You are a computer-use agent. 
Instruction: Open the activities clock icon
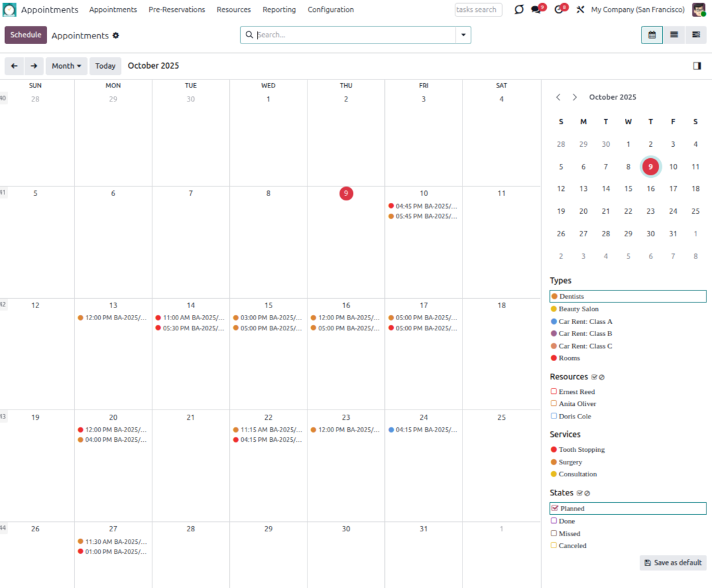(559, 10)
